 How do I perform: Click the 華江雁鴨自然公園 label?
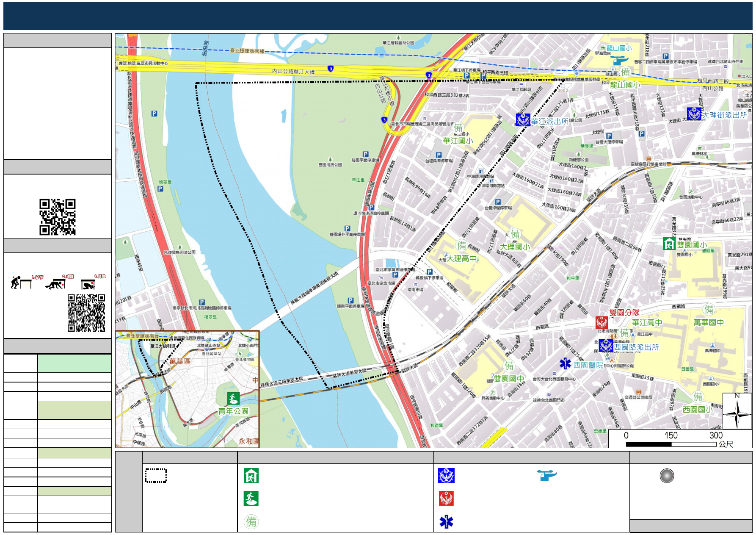pyautogui.click(x=398, y=43)
